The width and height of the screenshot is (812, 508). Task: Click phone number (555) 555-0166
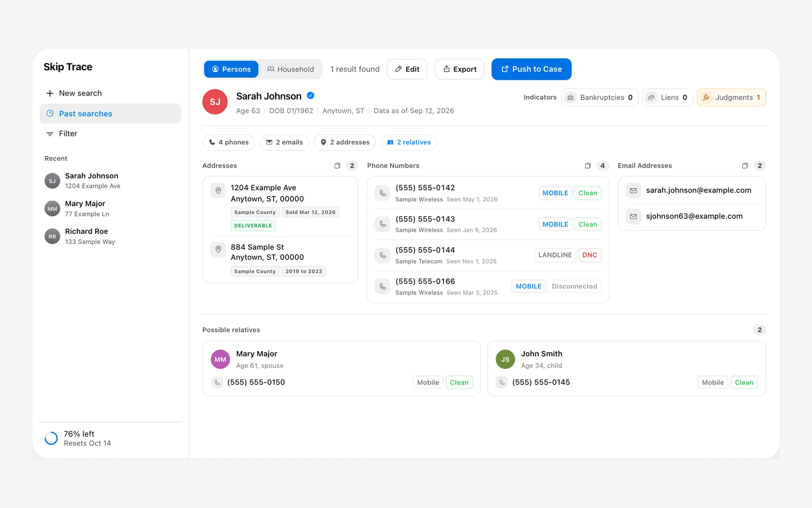[425, 281]
